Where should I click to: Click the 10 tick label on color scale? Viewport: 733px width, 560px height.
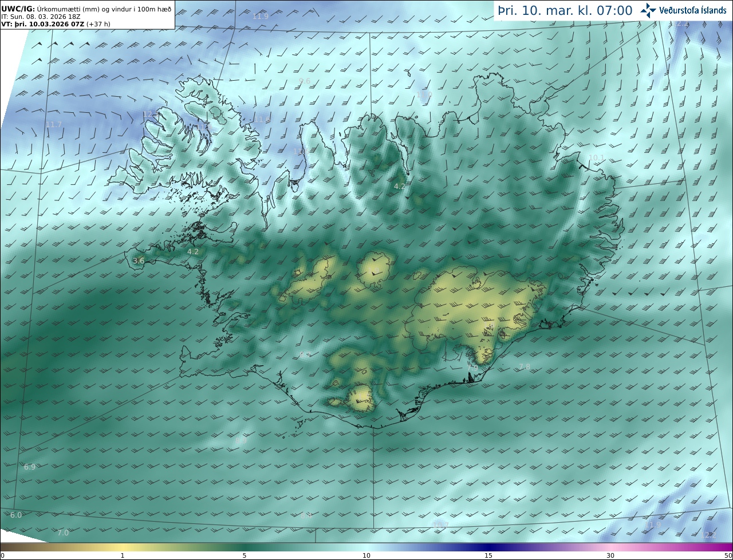click(366, 555)
